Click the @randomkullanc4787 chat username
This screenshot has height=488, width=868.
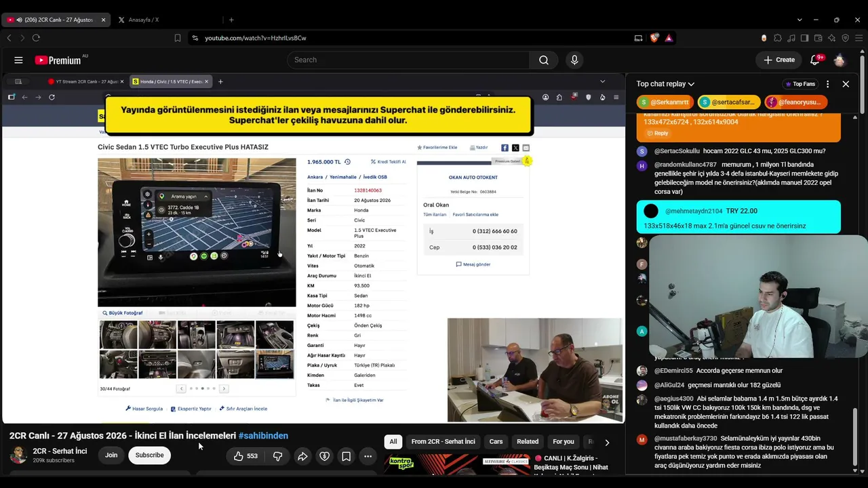tap(685, 165)
